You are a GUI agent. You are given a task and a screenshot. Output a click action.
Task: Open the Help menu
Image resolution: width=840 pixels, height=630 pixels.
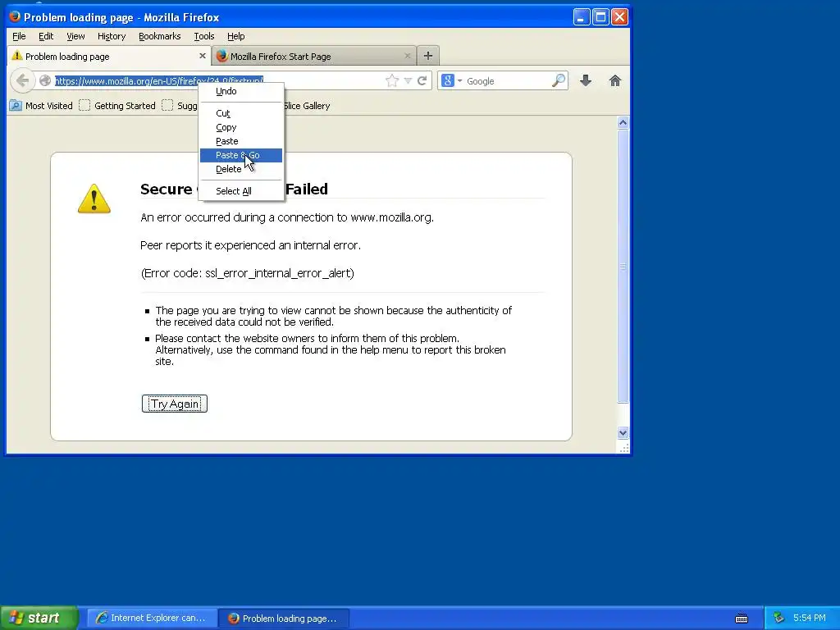[235, 36]
